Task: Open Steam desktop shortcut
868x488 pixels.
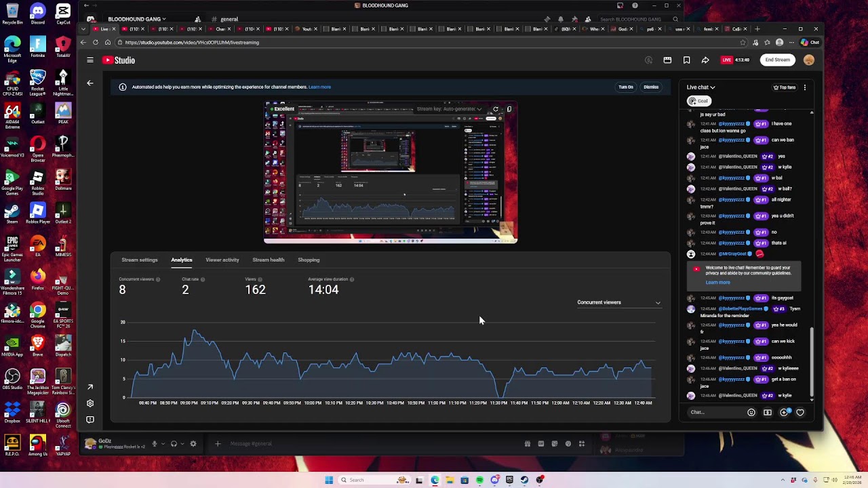Action: pyautogui.click(x=12, y=213)
